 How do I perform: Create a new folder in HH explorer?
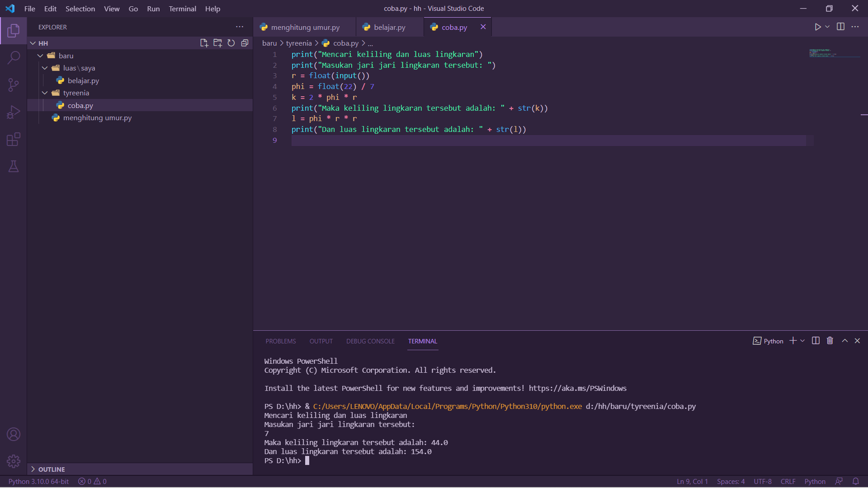pyautogui.click(x=217, y=43)
